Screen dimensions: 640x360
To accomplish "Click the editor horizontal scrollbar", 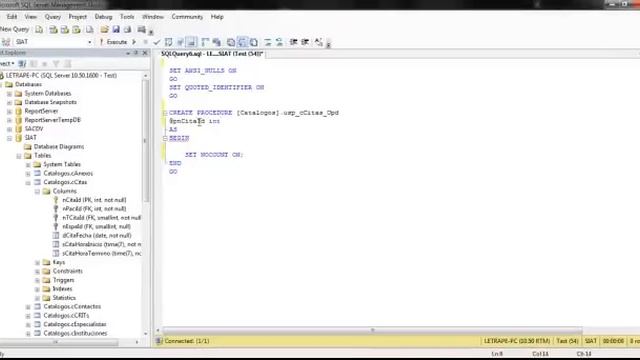I will pyautogui.click(x=372, y=330).
